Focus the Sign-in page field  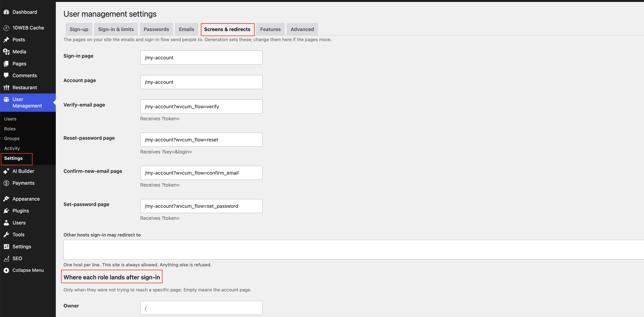(x=201, y=58)
